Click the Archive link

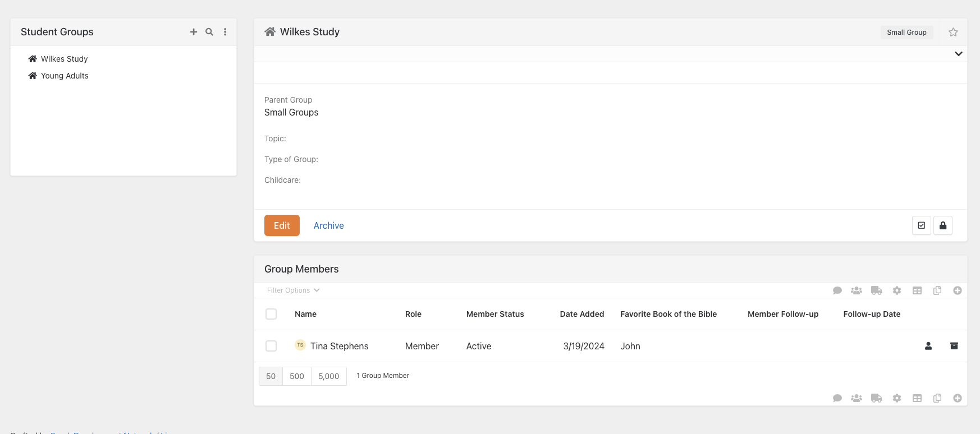328,225
